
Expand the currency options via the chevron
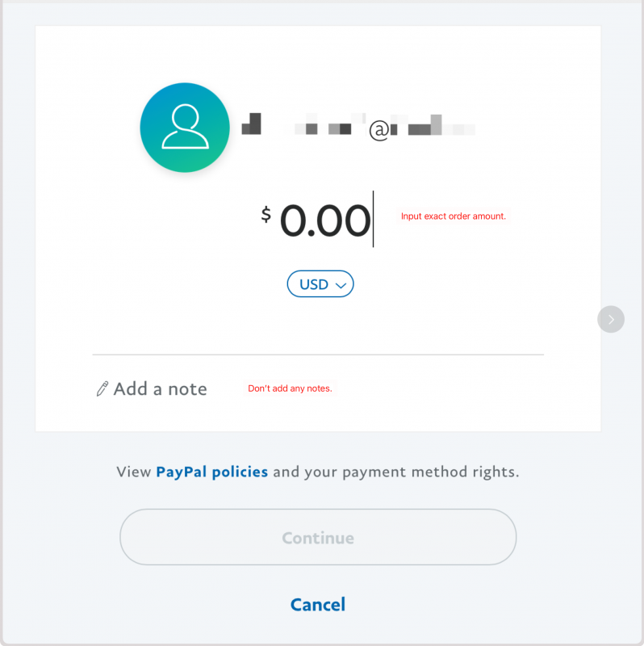point(341,283)
